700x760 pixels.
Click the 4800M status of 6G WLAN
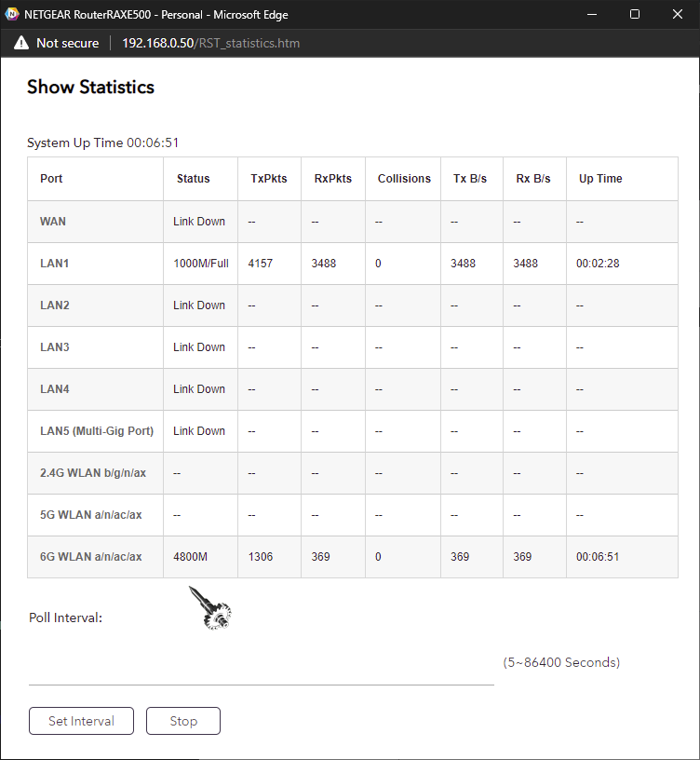click(191, 557)
